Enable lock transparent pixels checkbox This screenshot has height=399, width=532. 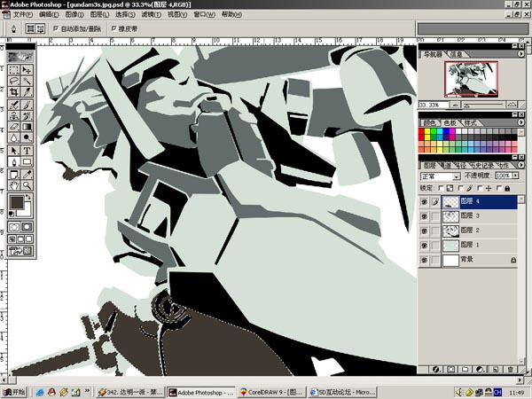pos(441,188)
